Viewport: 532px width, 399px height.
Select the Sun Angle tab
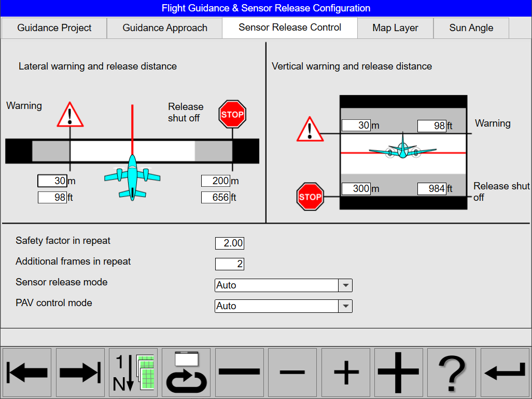(471, 27)
